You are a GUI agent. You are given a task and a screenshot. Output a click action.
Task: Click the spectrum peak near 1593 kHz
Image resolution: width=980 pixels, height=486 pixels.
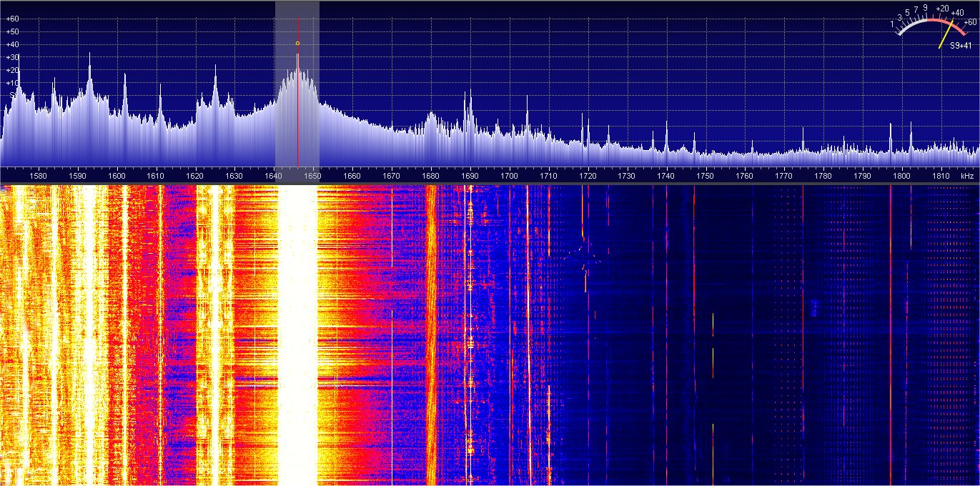click(x=89, y=56)
